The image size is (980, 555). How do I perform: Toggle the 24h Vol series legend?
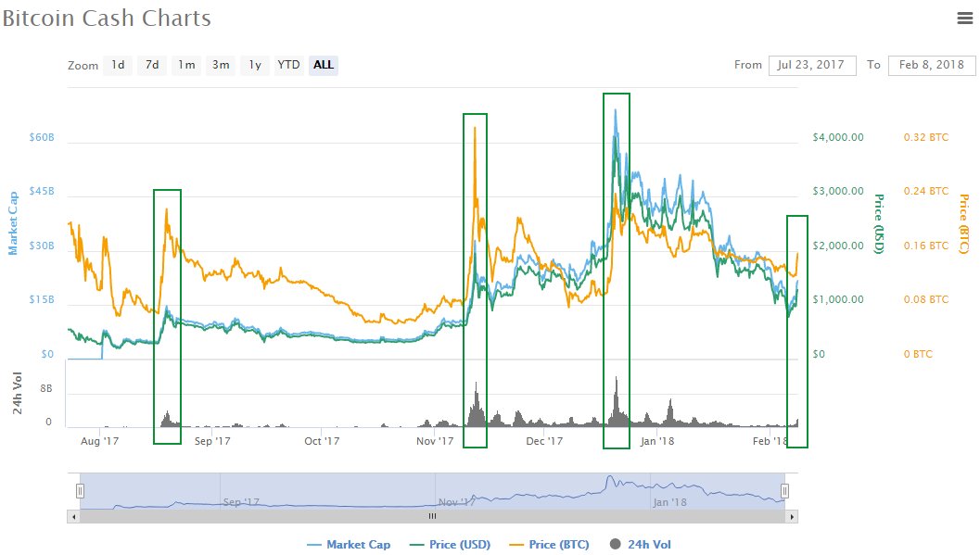click(x=640, y=545)
